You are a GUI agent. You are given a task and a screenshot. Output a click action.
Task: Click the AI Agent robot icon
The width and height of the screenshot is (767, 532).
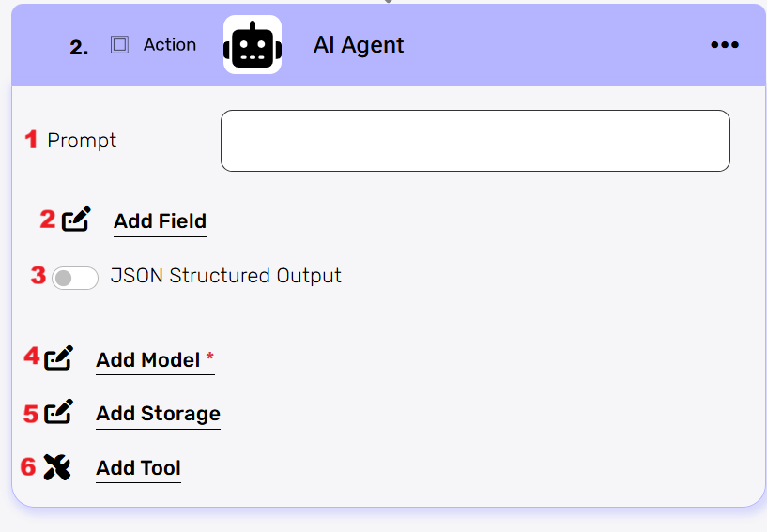coord(252,45)
